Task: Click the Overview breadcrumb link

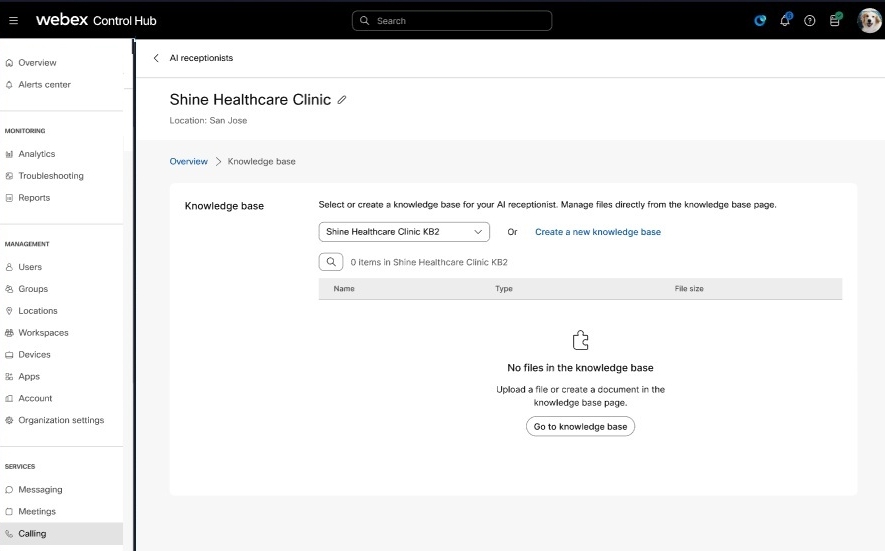Action: [189, 161]
